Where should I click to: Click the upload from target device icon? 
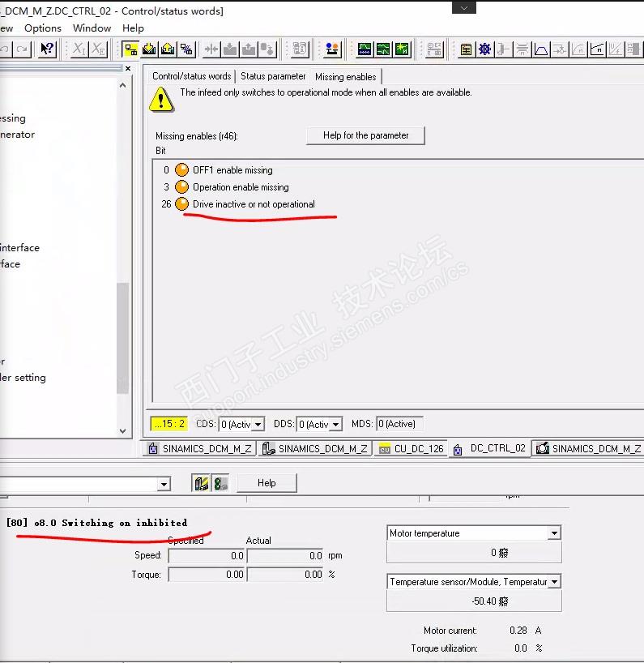[x=168, y=49]
